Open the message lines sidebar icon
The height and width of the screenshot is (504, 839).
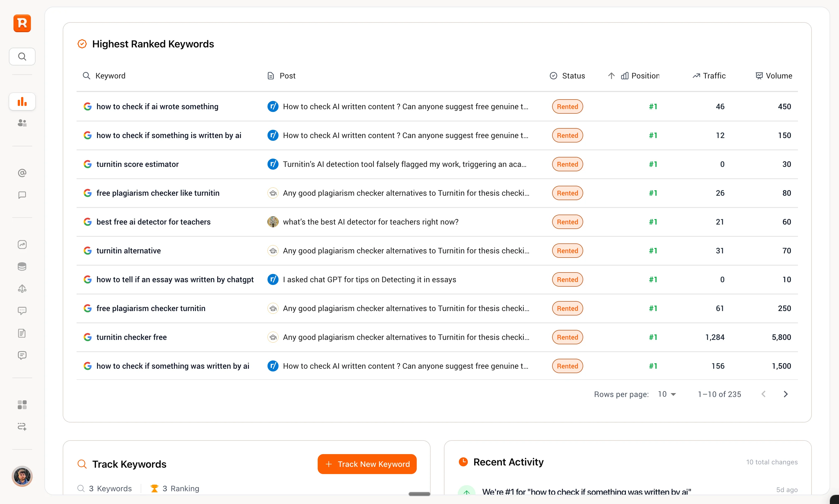(22, 355)
